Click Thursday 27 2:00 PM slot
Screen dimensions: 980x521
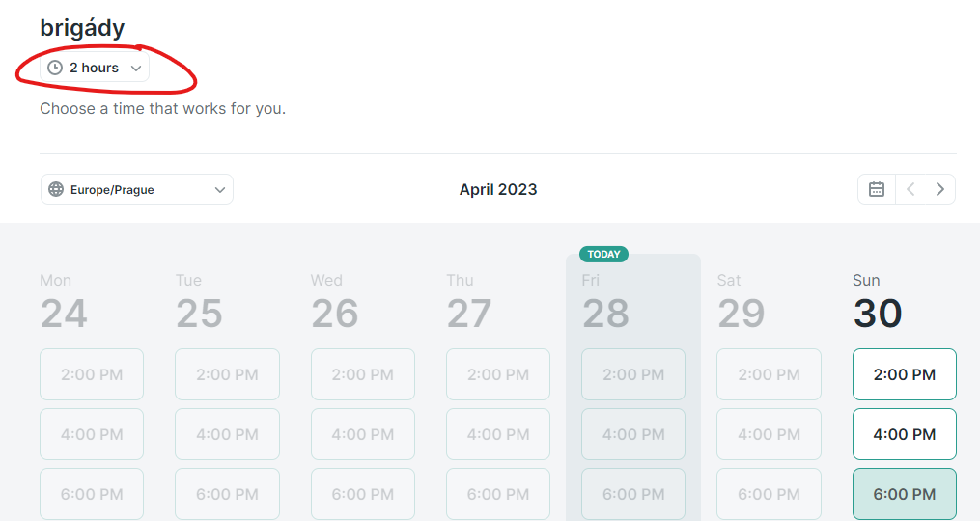click(x=498, y=374)
